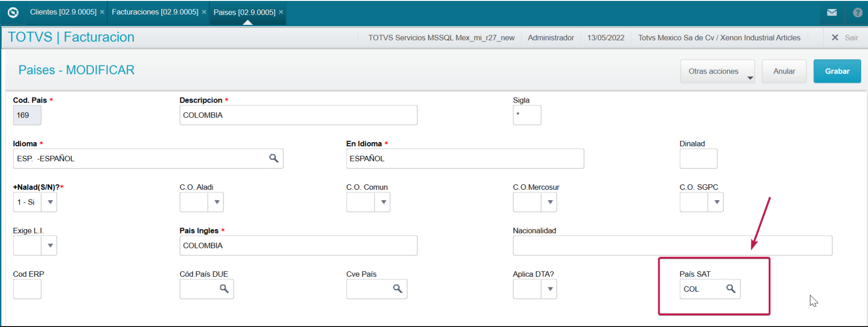This screenshot has height=327, width=868.
Task: Click the TOTVS Servicios MSSQL Mex_mi_r27_new label
Action: (441, 37)
